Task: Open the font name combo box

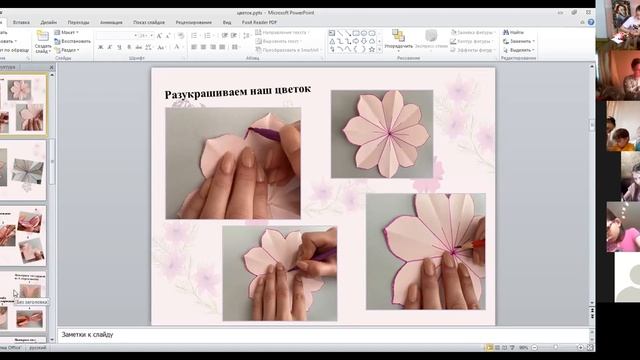Action: (117, 36)
